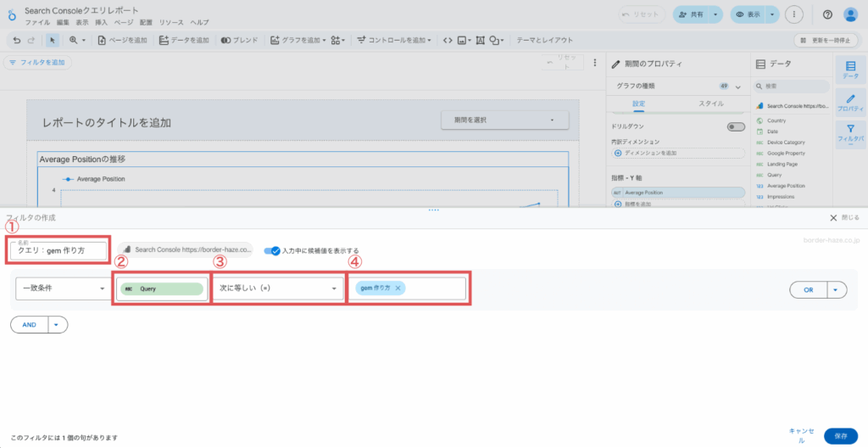Click the user account avatar
The image size is (868, 448).
(850, 14)
